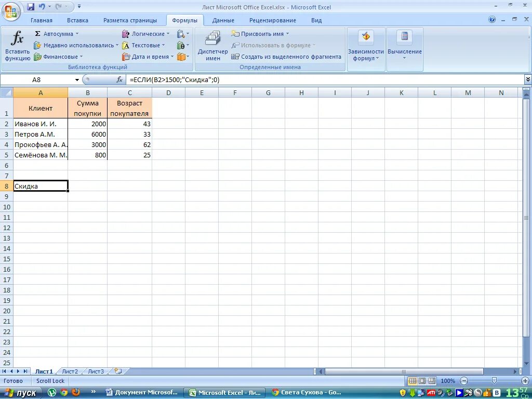Viewport: 532px width, 399px height.
Task: Open Дата и время functions list
Action: tap(148, 57)
